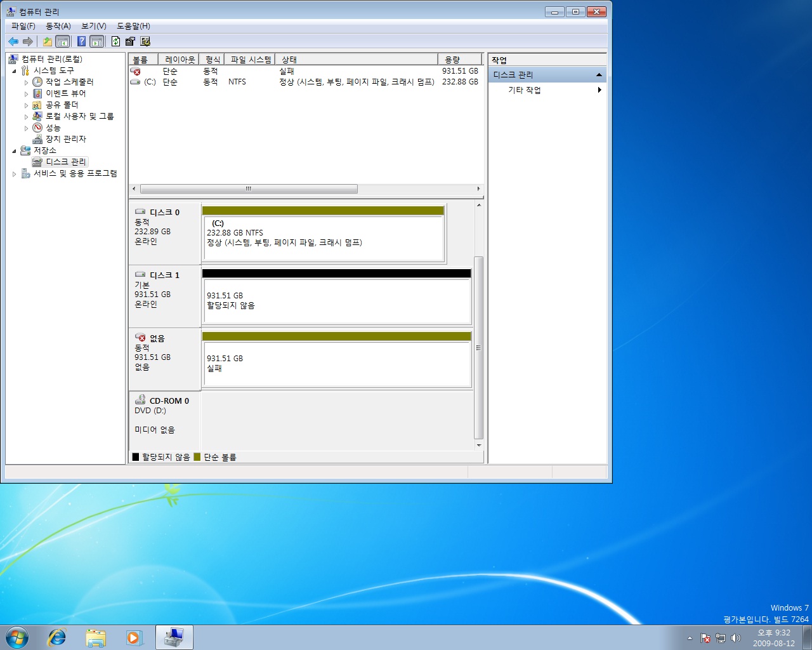Select the 시스템 도구 tools icon
Image resolution: width=812 pixels, height=650 pixels.
point(25,70)
